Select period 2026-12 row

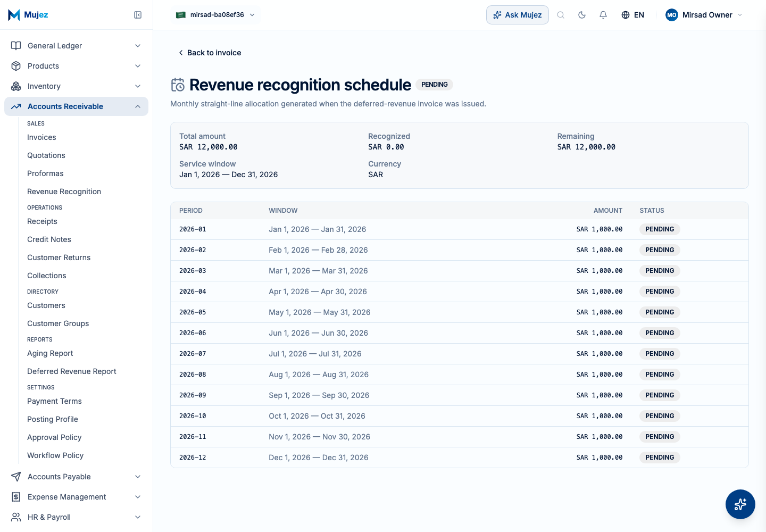pyautogui.click(x=460, y=458)
